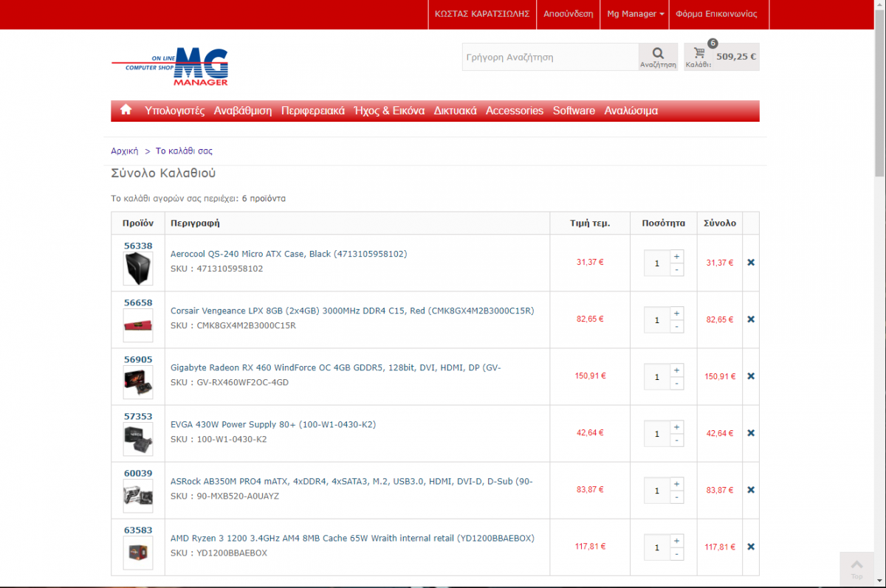This screenshot has width=886, height=588.
Task: Open the Αναβάθμιση menu
Action: 243,111
